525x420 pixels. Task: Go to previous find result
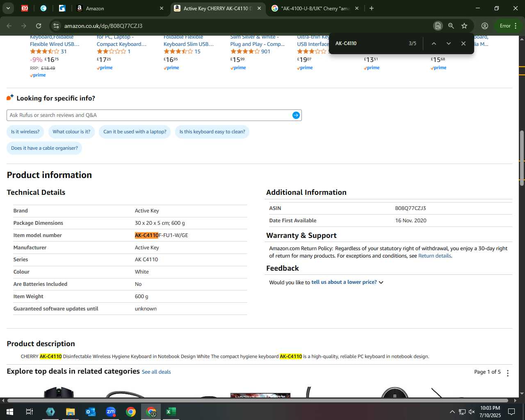pyautogui.click(x=434, y=43)
